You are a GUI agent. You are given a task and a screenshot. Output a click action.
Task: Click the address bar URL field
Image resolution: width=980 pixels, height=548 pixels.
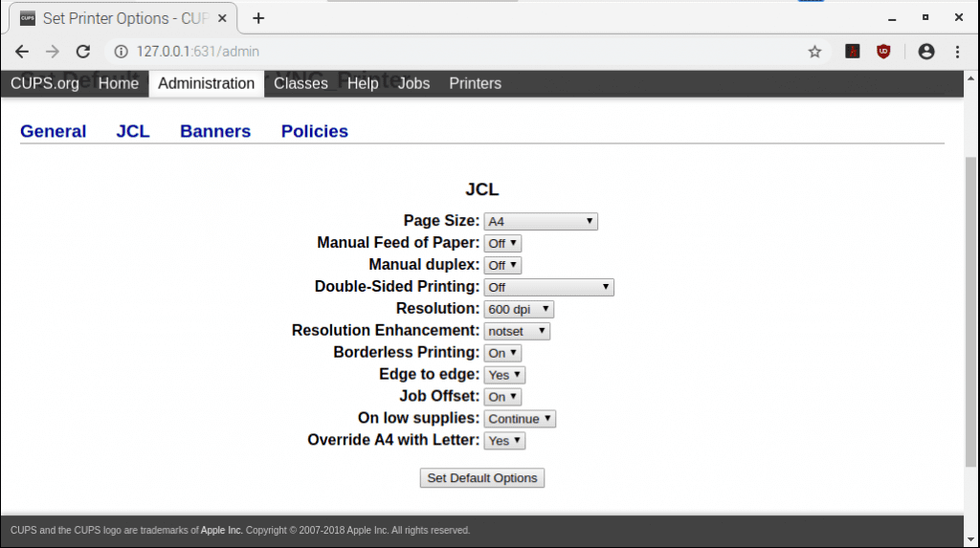(459, 52)
